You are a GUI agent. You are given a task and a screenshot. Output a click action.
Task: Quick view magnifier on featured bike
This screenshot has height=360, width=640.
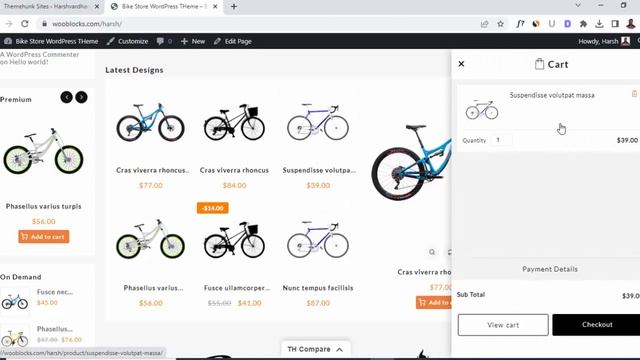pos(432,252)
